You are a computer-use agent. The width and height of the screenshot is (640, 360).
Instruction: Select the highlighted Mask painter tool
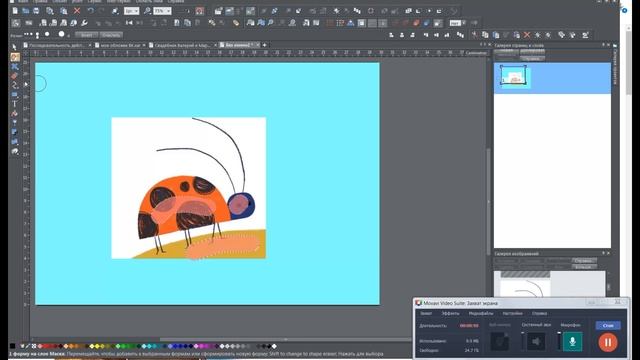[15, 57]
